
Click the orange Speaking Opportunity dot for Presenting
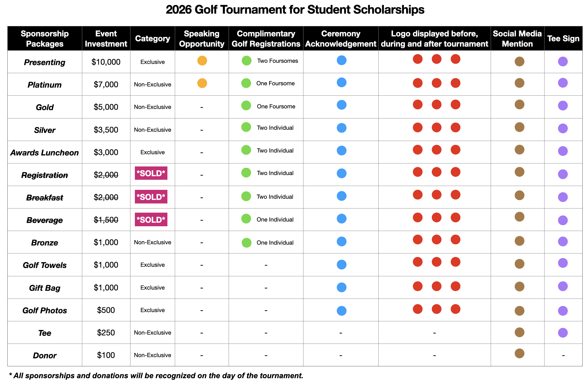point(202,61)
